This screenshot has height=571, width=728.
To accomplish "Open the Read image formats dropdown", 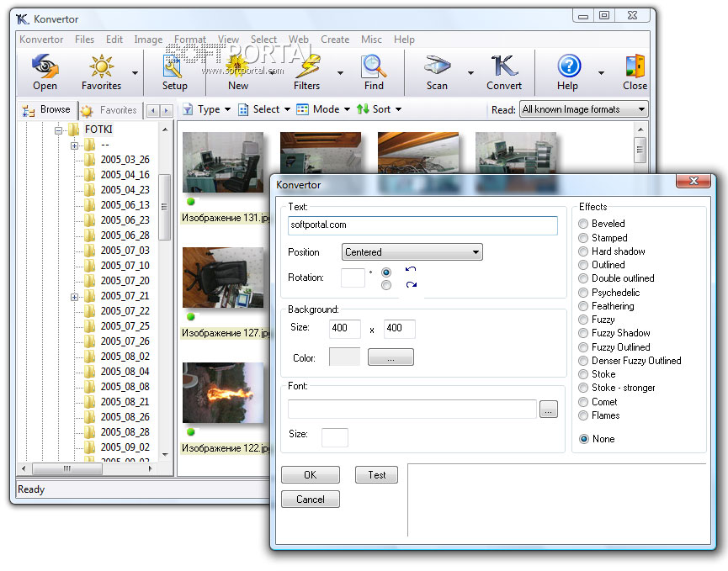I will (x=583, y=109).
